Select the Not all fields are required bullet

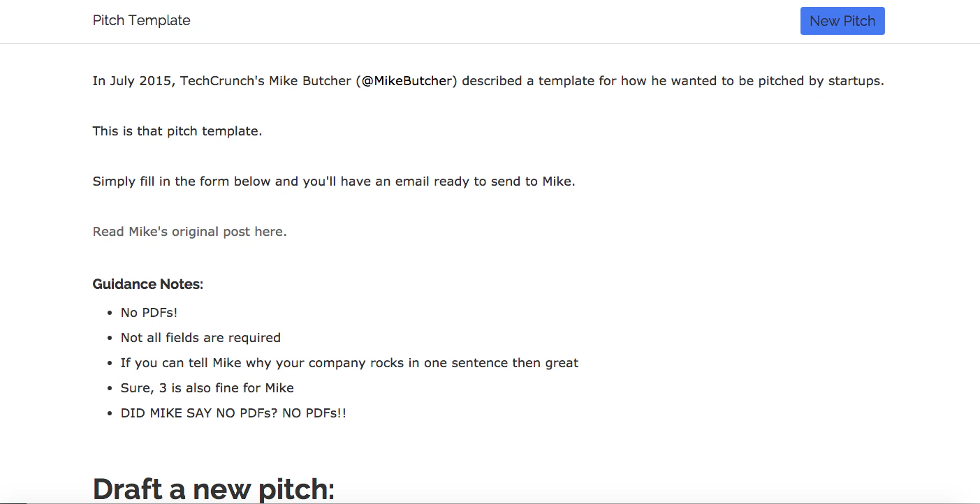click(x=200, y=337)
